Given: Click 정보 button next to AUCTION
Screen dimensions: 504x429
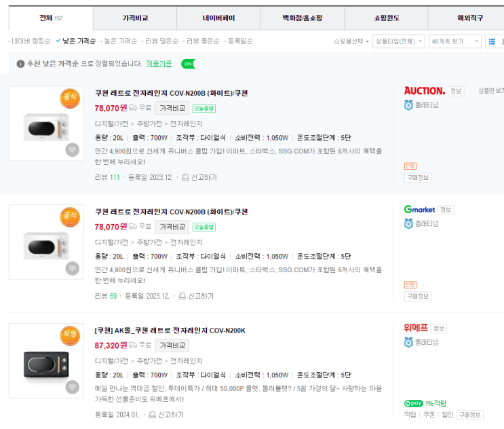Looking at the screenshot, I should (x=456, y=92).
